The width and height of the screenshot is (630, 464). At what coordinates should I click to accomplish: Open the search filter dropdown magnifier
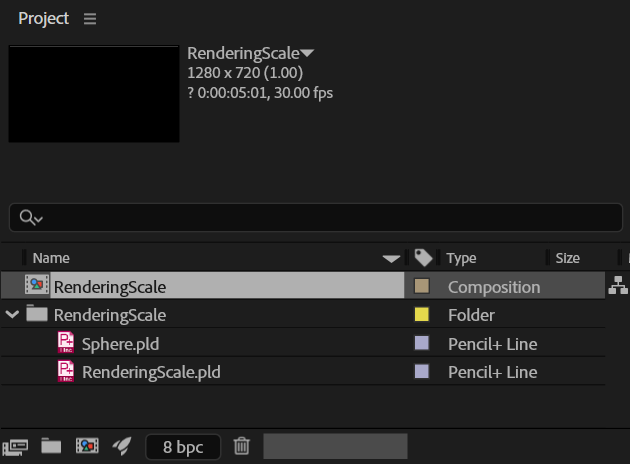click(31, 217)
